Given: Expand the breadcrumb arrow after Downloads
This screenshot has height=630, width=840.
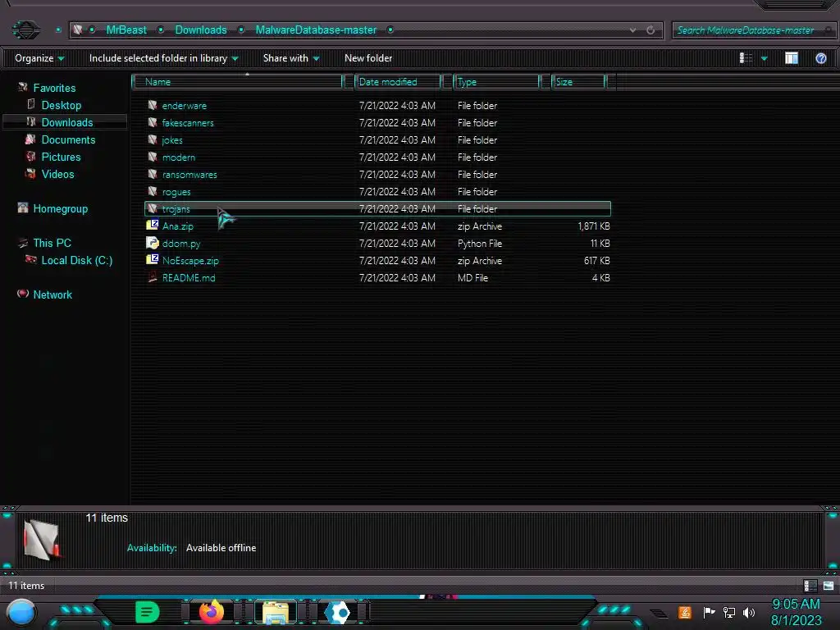Looking at the screenshot, I should click(241, 30).
